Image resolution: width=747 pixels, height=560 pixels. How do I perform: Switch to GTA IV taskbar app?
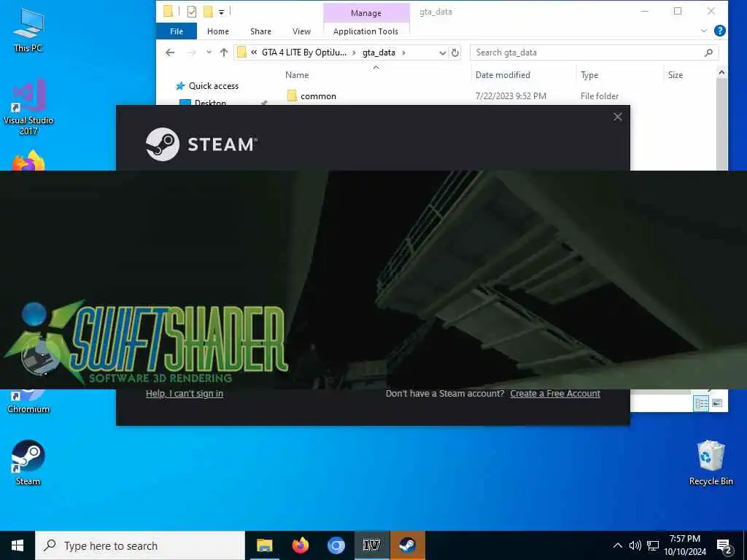pyautogui.click(x=371, y=545)
